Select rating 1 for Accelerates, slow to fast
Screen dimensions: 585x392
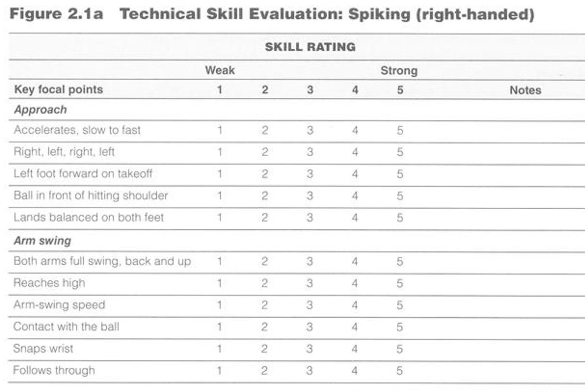click(220, 130)
